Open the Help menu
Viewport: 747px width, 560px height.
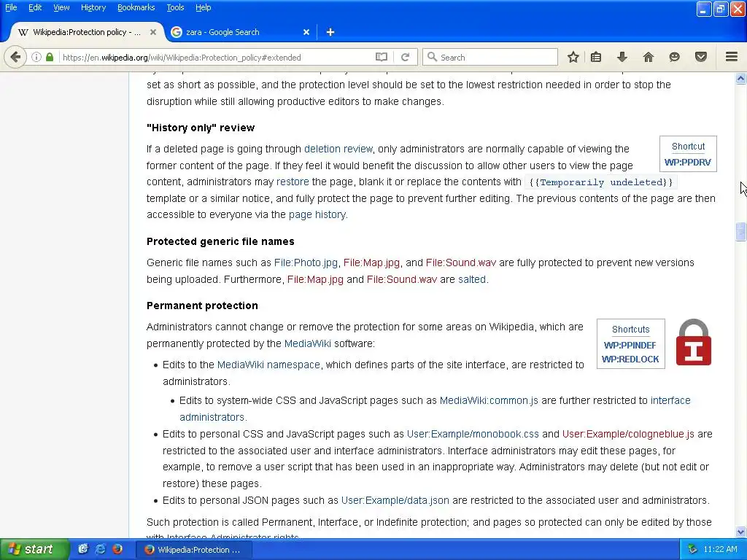coord(204,7)
